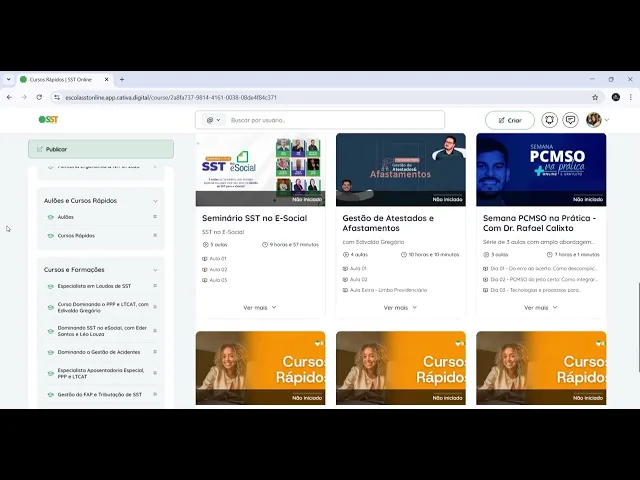Expand Ver mais under Semana PCMSO na Prática
Viewport: 640px width, 480px height.
541,308
